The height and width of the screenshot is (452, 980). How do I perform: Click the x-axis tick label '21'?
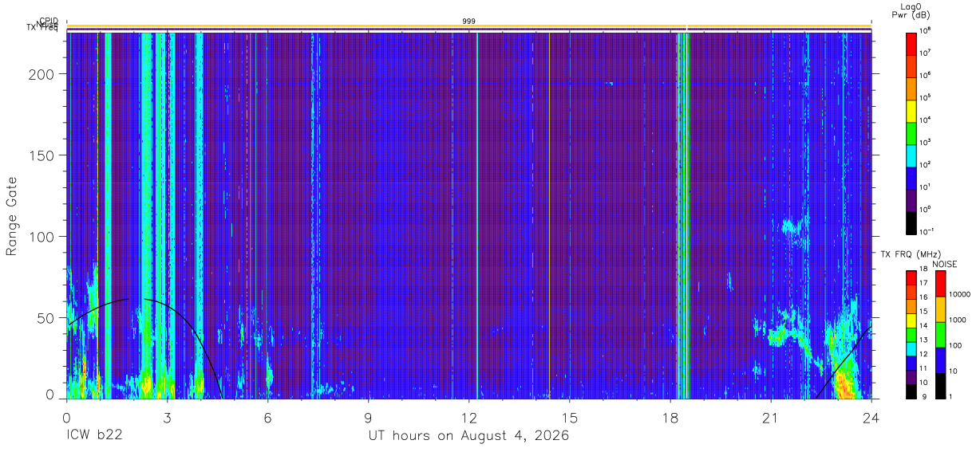click(770, 416)
